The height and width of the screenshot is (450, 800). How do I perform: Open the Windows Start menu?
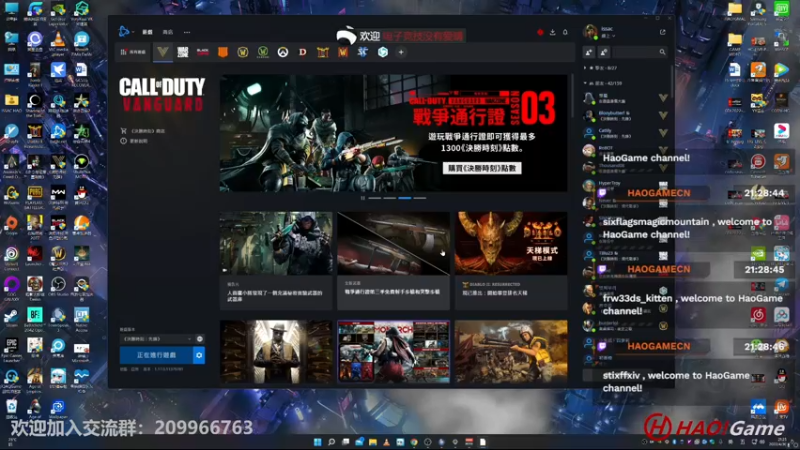point(317,442)
